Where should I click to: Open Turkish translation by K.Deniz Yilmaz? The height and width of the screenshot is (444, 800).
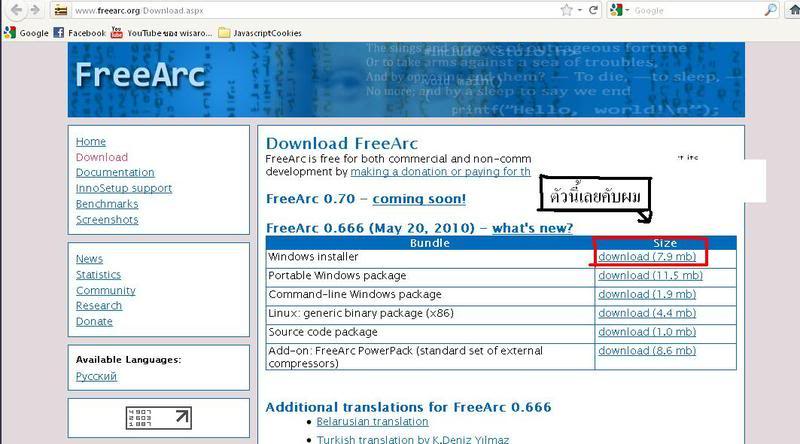(412, 439)
